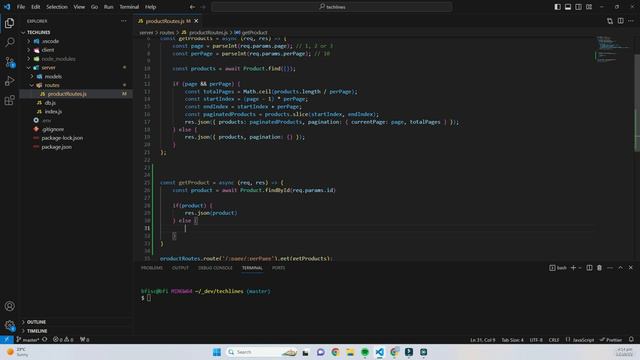Screen dimensions: 640x360
Task: Open the terminal launch profile dropdown arrow
Action: point(580,268)
